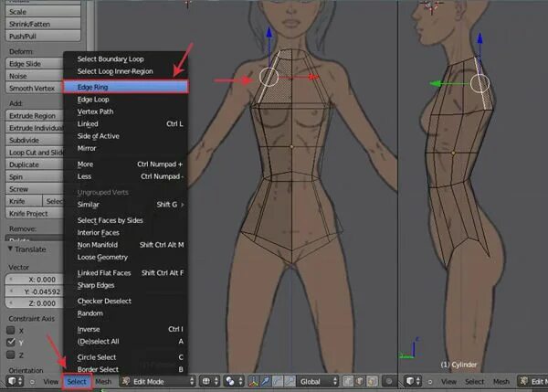The width and height of the screenshot is (548, 392).
Task: Click green Y-axis manipulator arrow in side view
Action: (x=435, y=84)
